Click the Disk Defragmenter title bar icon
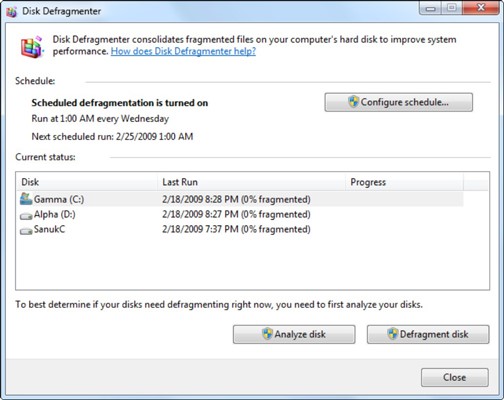Screen dimensions: 504x400 point(11,12)
